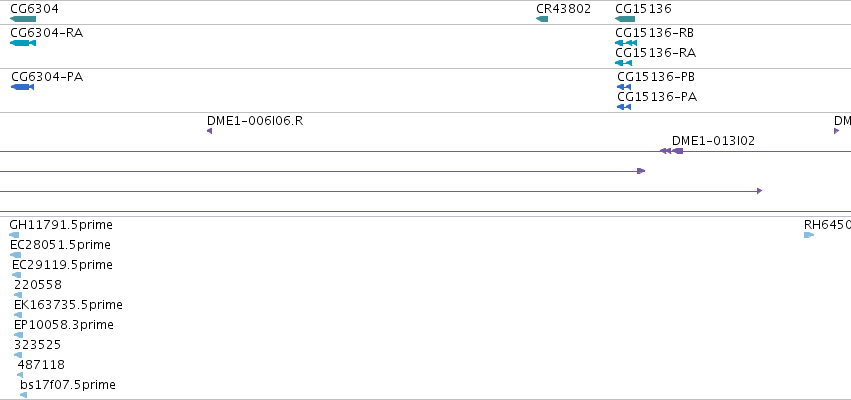851x400 pixels.
Task: Select the CG15136 gene glyph
Action: click(x=625, y=19)
